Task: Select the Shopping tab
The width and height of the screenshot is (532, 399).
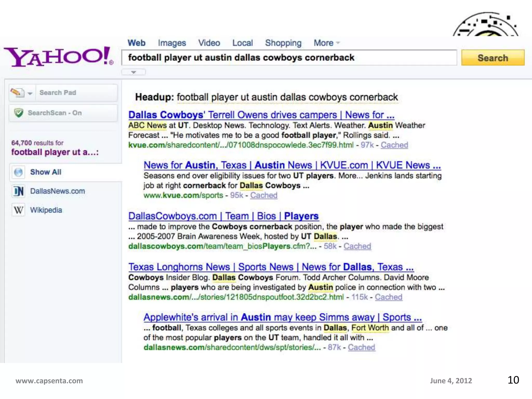Action: pyautogui.click(x=283, y=43)
